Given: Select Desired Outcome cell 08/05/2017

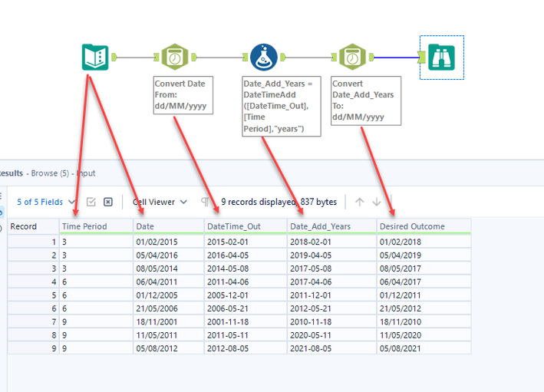Looking at the screenshot, I should tap(424, 268).
